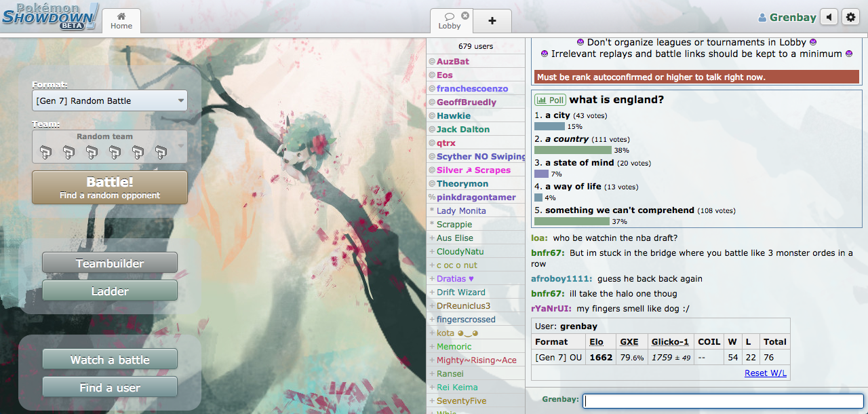Click the plus icon to join a room

(x=492, y=21)
